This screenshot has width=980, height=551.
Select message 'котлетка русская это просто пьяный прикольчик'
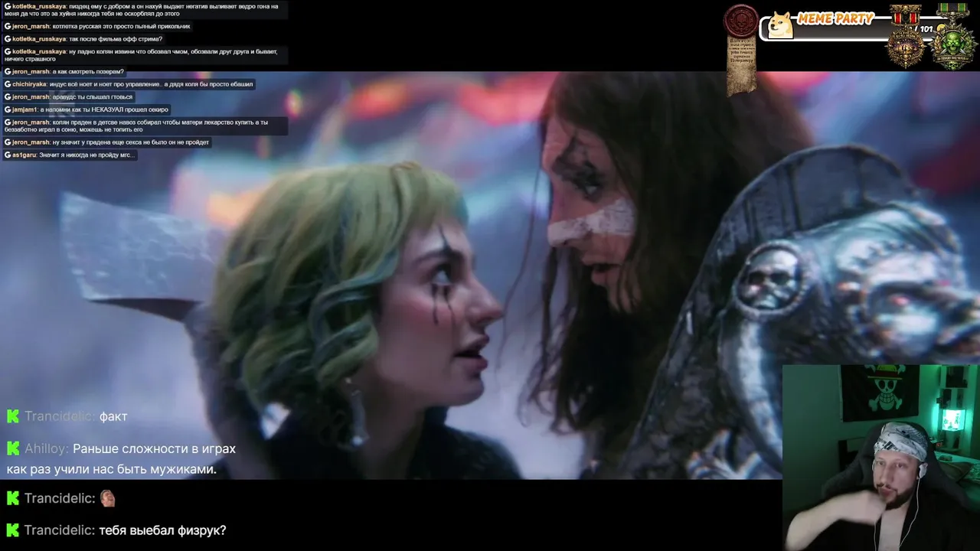point(122,26)
